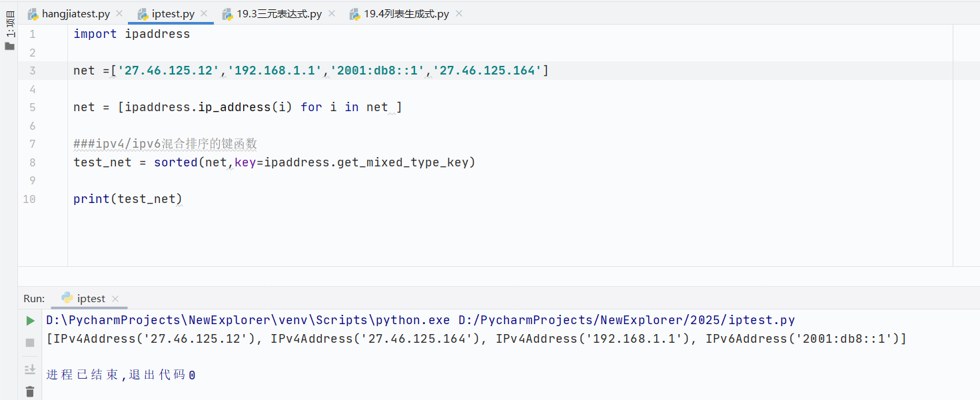This screenshot has height=400, width=980.
Task: Click the '27.46.125.12' string in line 3
Action: point(169,71)
